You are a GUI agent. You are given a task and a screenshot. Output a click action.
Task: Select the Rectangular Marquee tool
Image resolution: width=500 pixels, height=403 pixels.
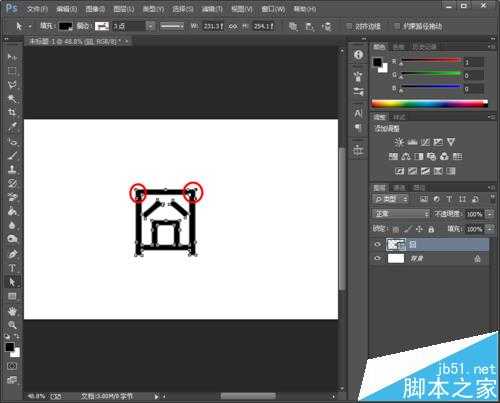12,70
